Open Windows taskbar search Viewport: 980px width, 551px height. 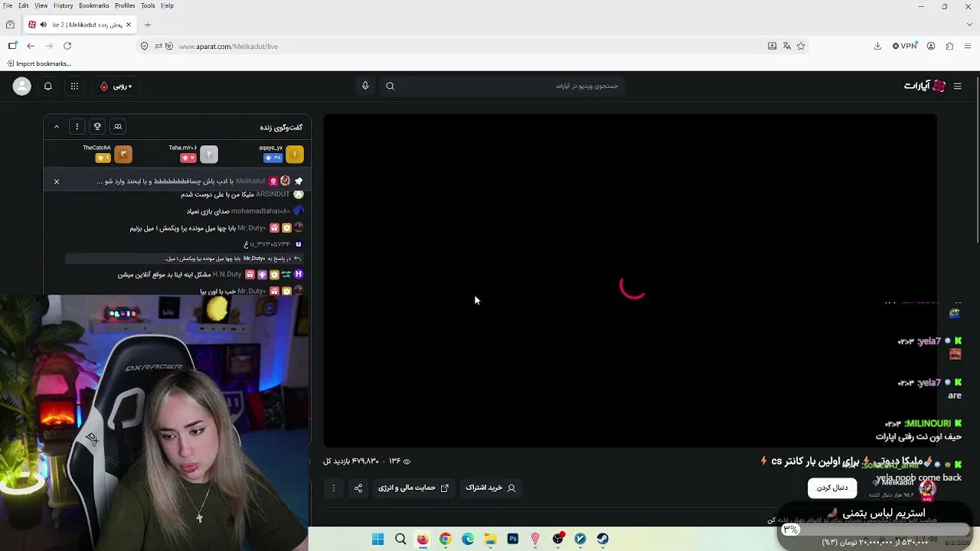click(x=400, y=540)
